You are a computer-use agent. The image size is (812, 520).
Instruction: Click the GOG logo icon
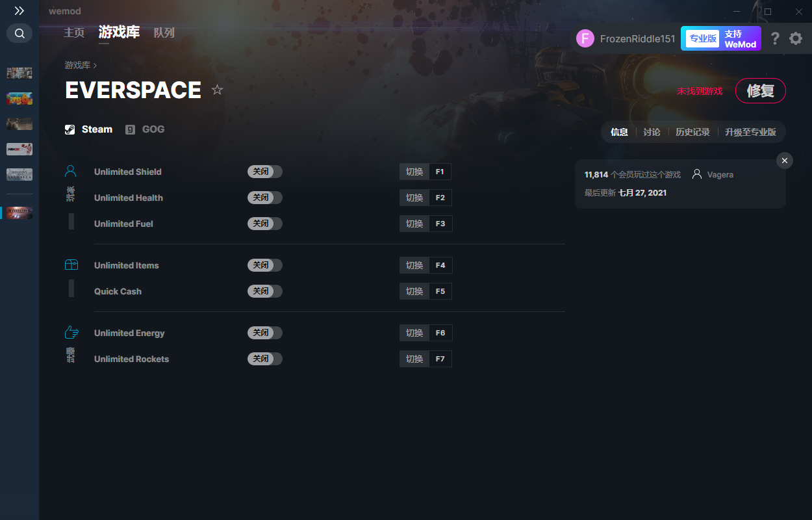point(131,129)
